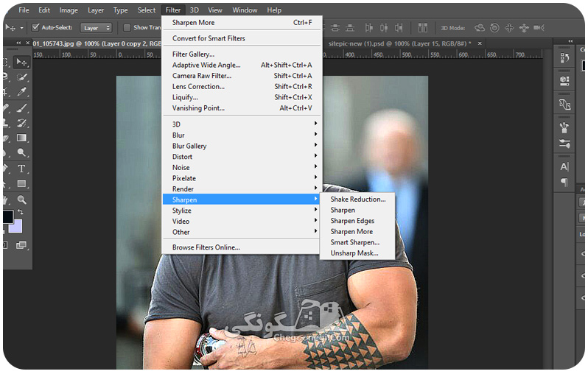588x374 pixels.
Task: Select the History Brush tool
Action: [22, 123]
